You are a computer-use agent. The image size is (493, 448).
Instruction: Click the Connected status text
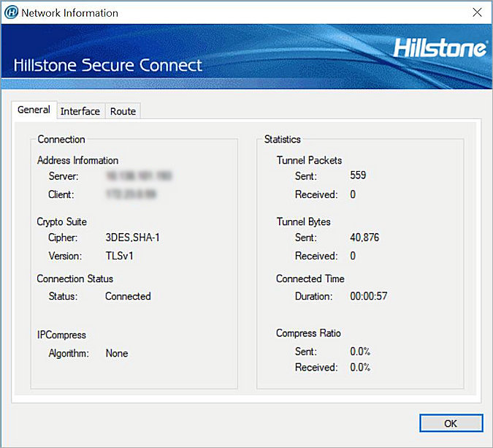(128, 296)
